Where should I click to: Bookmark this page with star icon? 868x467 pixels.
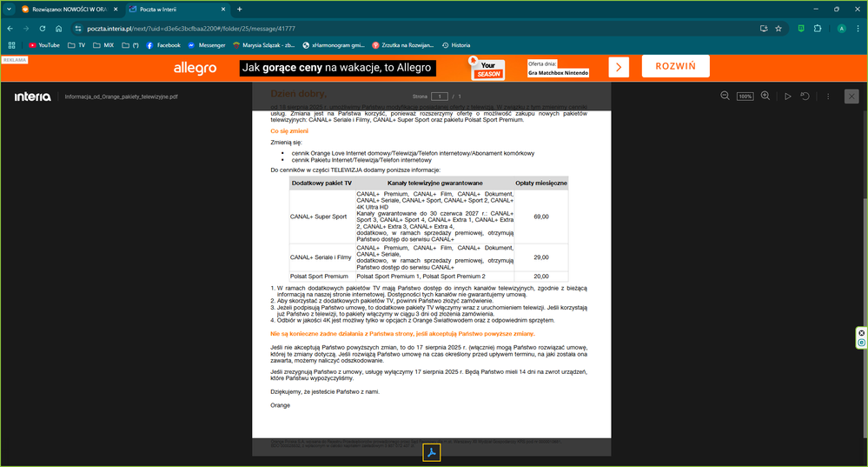point(779,28)
